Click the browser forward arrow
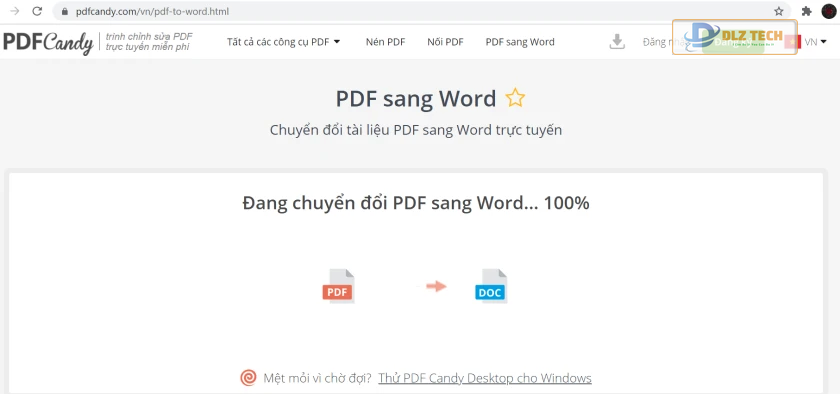This screenshot has width=840, height=394. coord(14,11)
